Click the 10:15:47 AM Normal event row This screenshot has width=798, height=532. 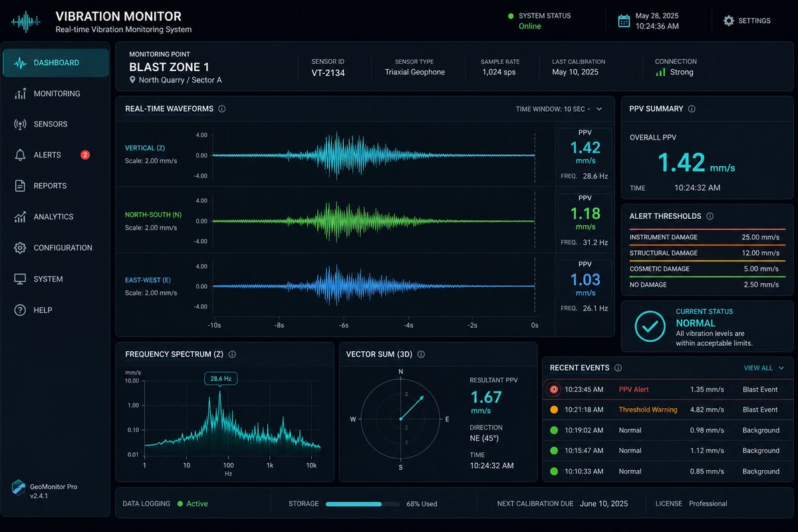[668, 450]
